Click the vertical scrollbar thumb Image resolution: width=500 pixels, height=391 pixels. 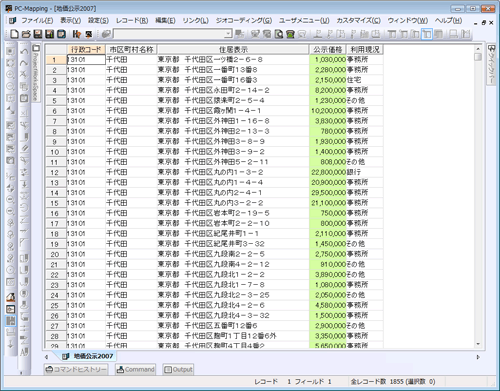tap(478, 57)
